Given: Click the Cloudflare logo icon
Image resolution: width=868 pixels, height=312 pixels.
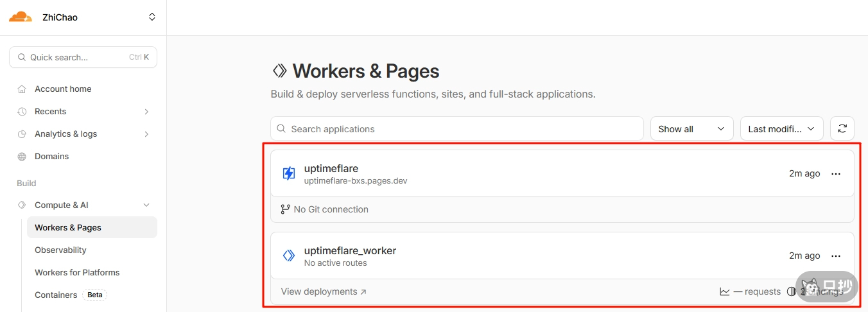Looking at the screenshot, I should pos(20,17).
